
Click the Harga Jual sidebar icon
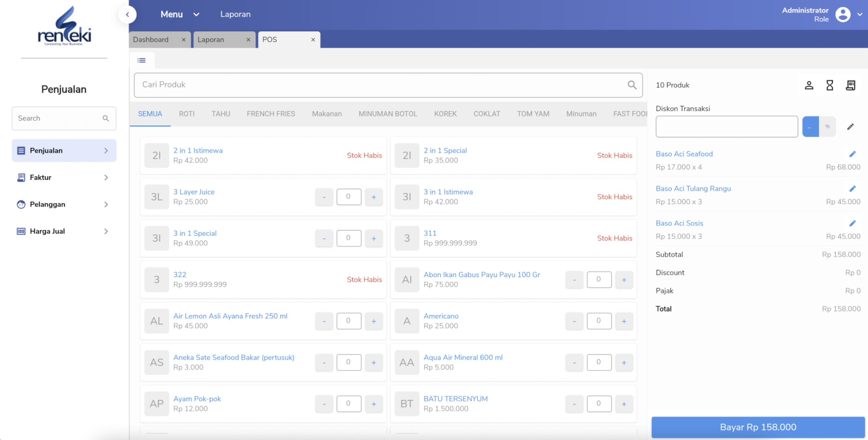pyautogui.click(x=21, y=231)
